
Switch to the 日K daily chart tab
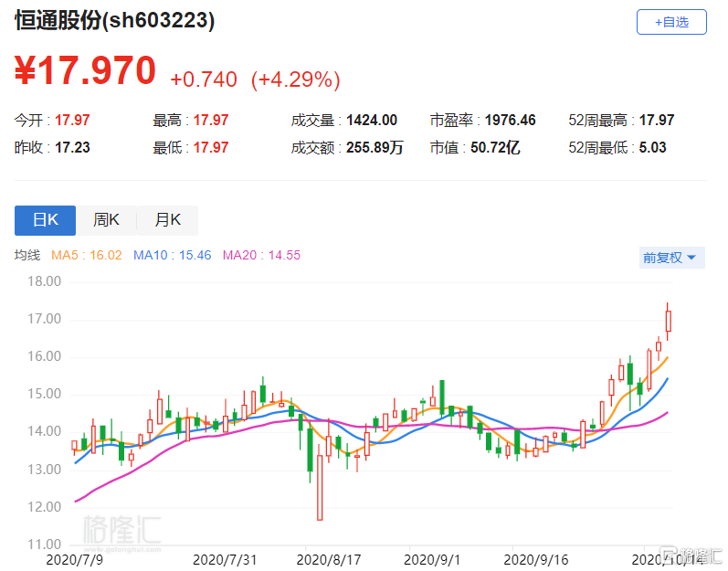[x=45, y=220]
